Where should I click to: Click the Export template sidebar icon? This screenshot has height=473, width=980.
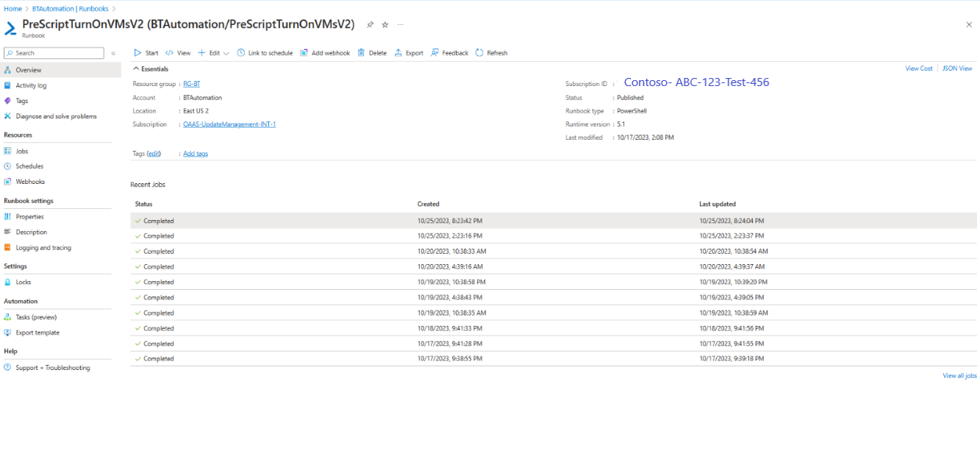8,332
